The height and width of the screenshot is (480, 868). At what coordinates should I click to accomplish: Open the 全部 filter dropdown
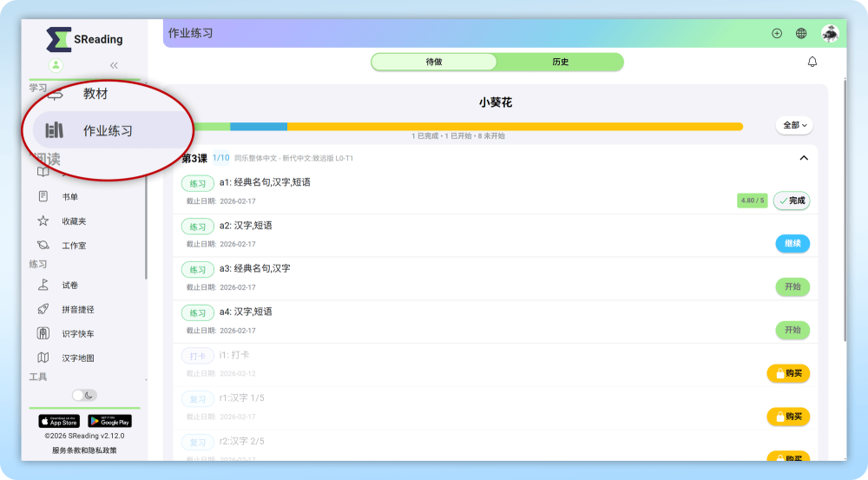(x=794, y=125)
